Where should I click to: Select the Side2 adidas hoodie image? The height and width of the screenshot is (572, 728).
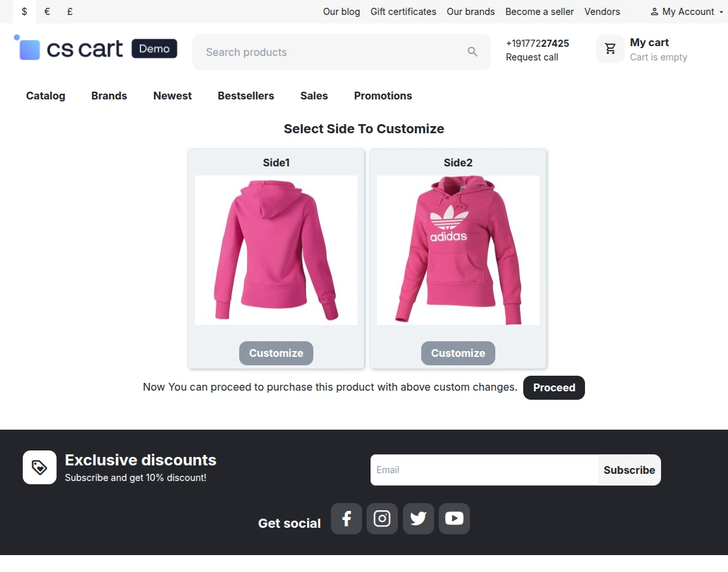[x=458, y=250]
